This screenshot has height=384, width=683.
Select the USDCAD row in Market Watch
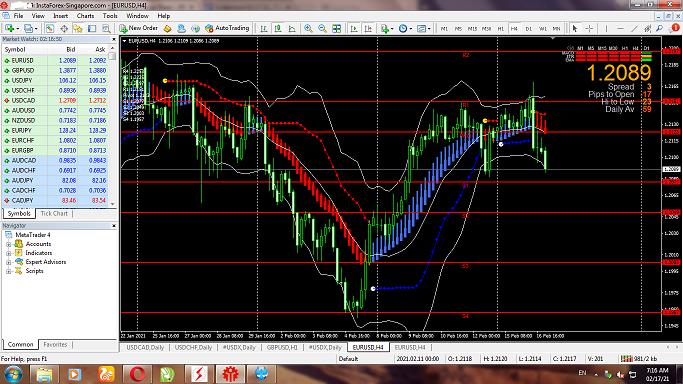tap(55, 100)
